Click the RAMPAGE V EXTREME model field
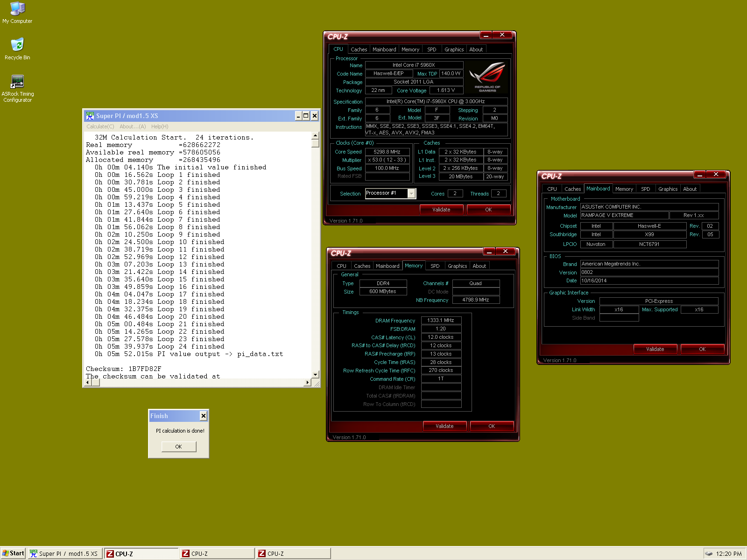The image size is (747, 560). tap(624, 215)
